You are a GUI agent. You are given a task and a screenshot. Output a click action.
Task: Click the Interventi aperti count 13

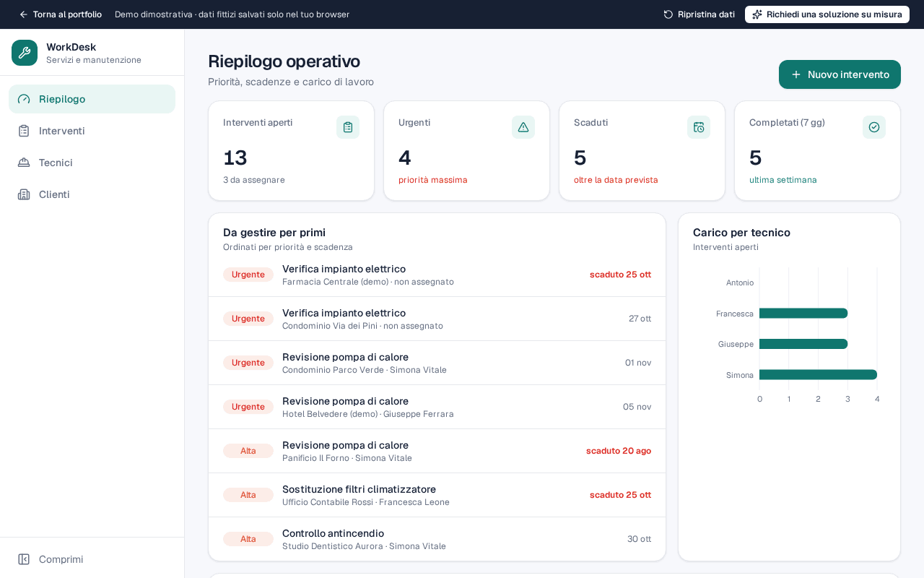[235, 158]
